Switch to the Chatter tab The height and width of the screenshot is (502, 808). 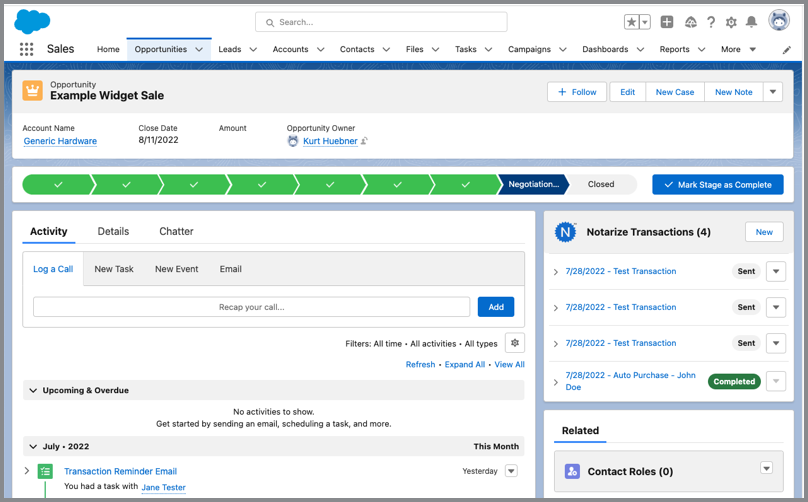[176, 231]
